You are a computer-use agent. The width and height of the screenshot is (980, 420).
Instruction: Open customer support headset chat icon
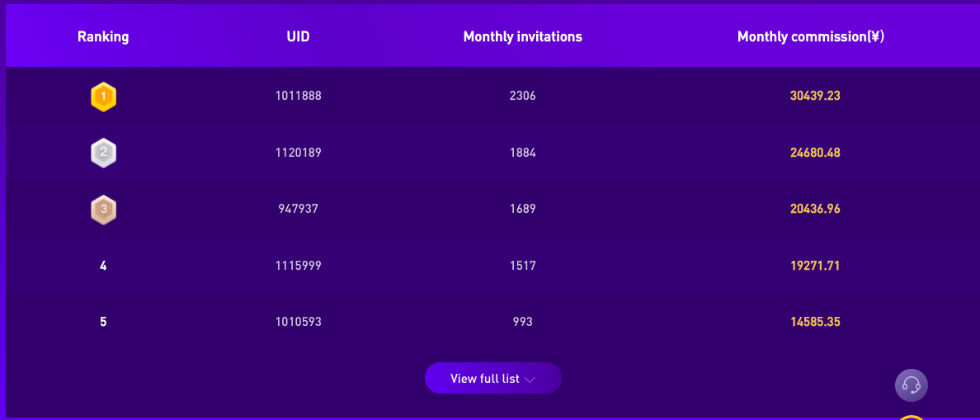pos(912,385)
